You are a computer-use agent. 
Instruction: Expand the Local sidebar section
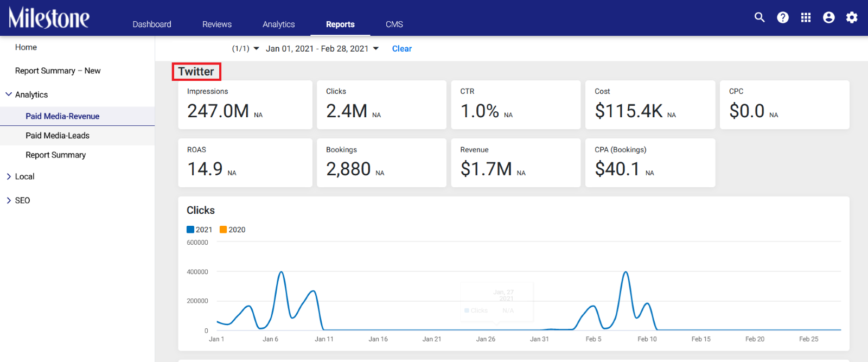coord(9,176)
